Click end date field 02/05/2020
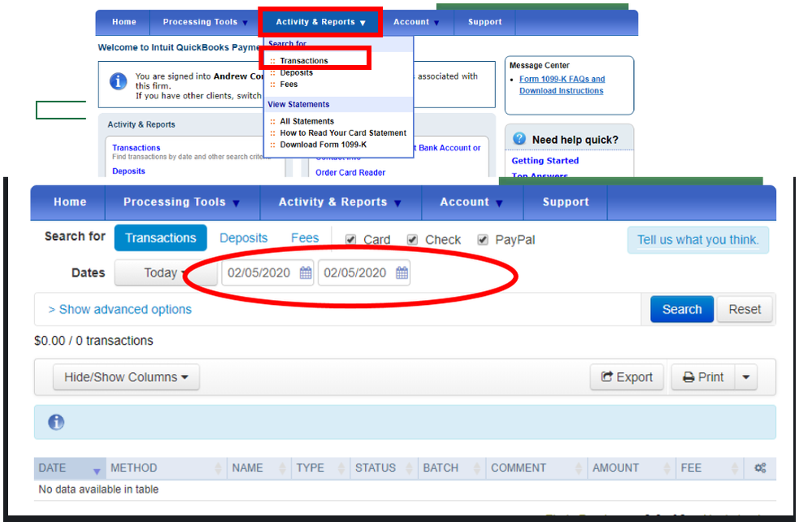812x522 pixels. tap(364, 273)
